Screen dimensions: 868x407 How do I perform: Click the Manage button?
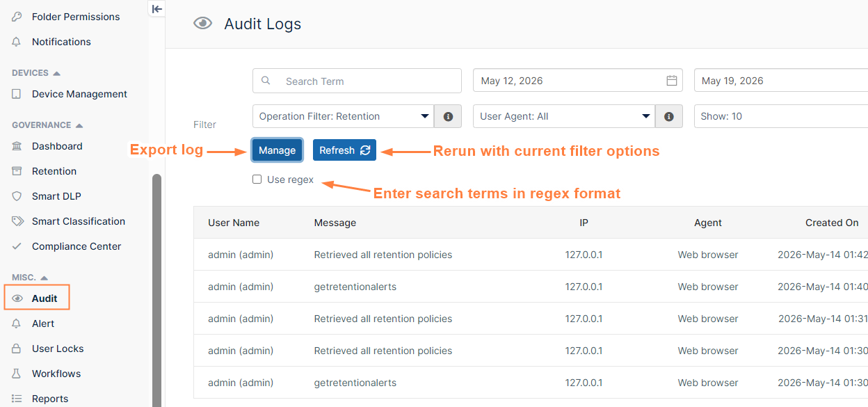tap(277, 150)
